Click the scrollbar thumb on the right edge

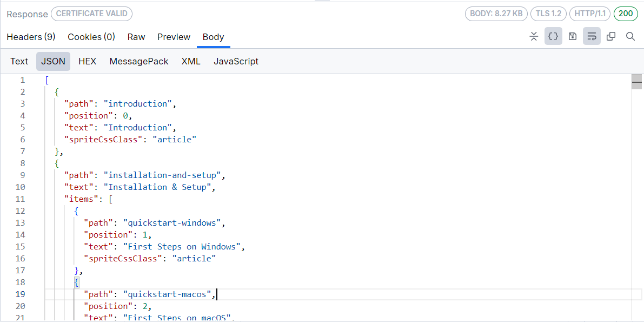(x=636, y=82)
